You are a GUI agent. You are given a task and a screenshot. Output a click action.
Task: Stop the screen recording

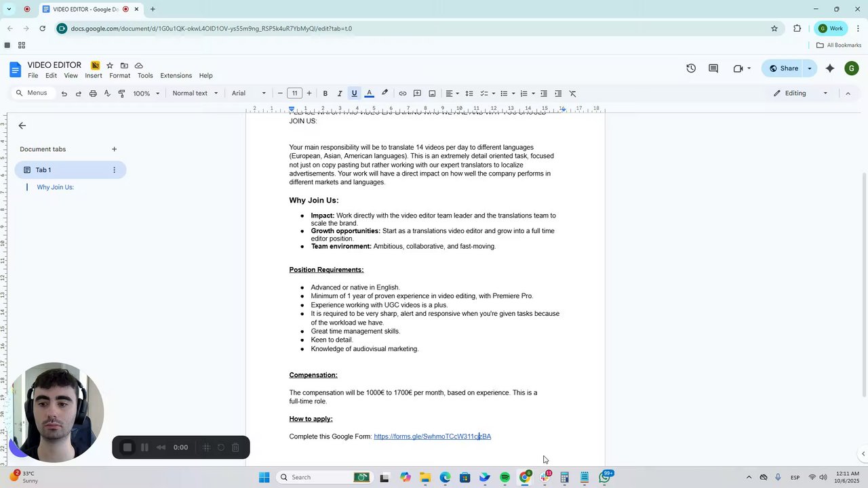127,447
